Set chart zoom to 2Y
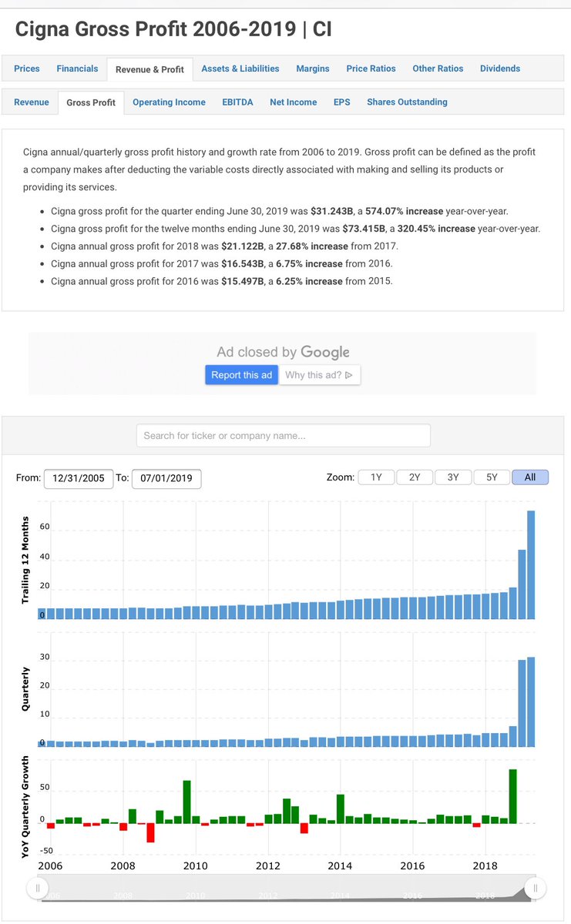The image size is (571, 924). point(415,477)
